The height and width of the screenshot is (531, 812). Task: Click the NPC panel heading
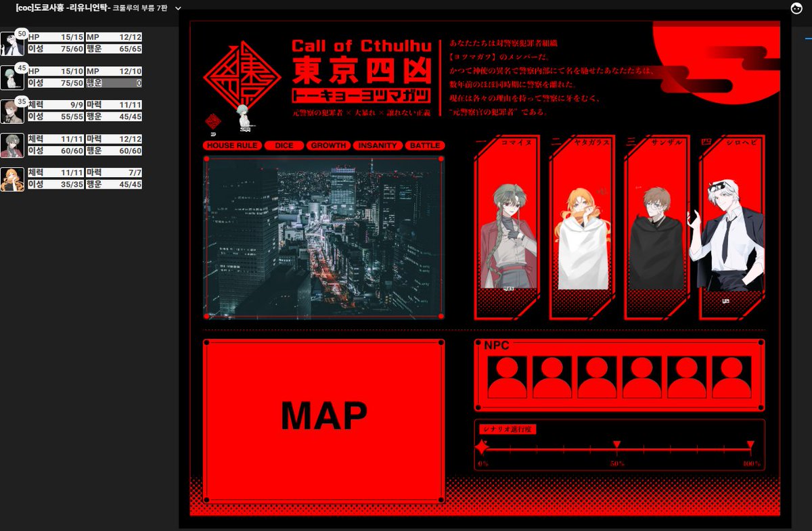pyautogui.click(x=497, y=345)
